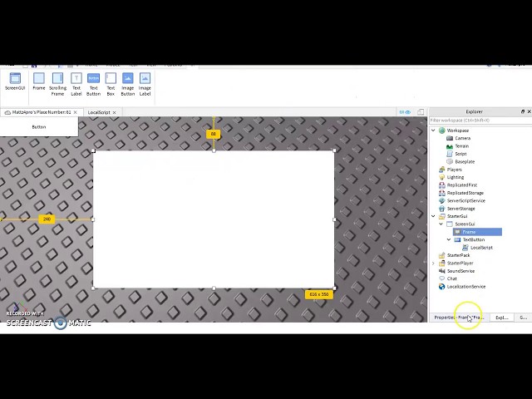
Task: Select the StarterPlayer folder icon
Action: click(x=441, y=263)
